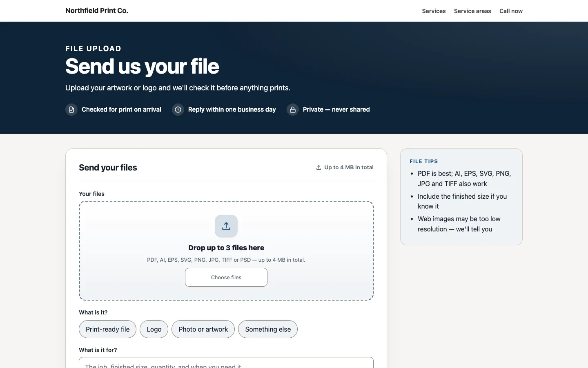Click inside the What is it for? field

click(x=226, y=363)
